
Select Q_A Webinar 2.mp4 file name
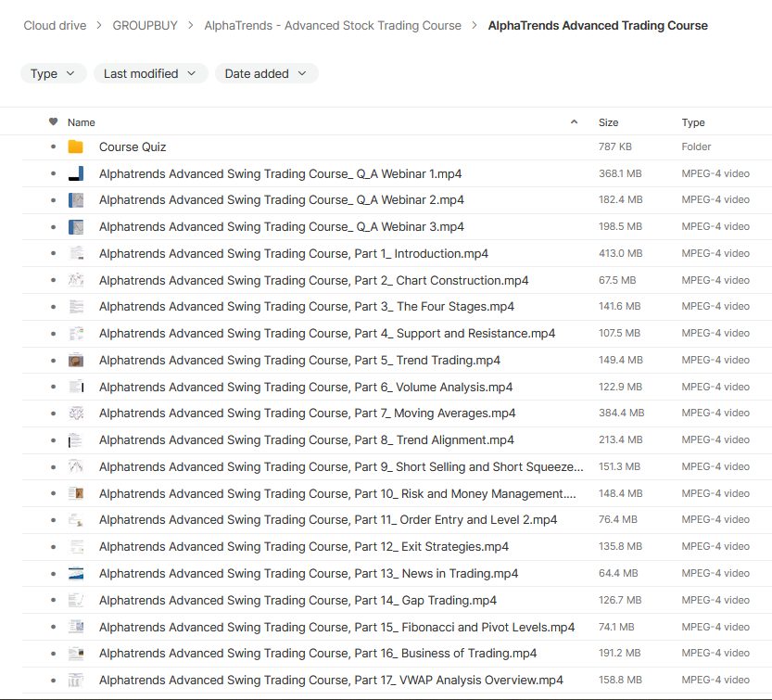click(x=281, y=200)
